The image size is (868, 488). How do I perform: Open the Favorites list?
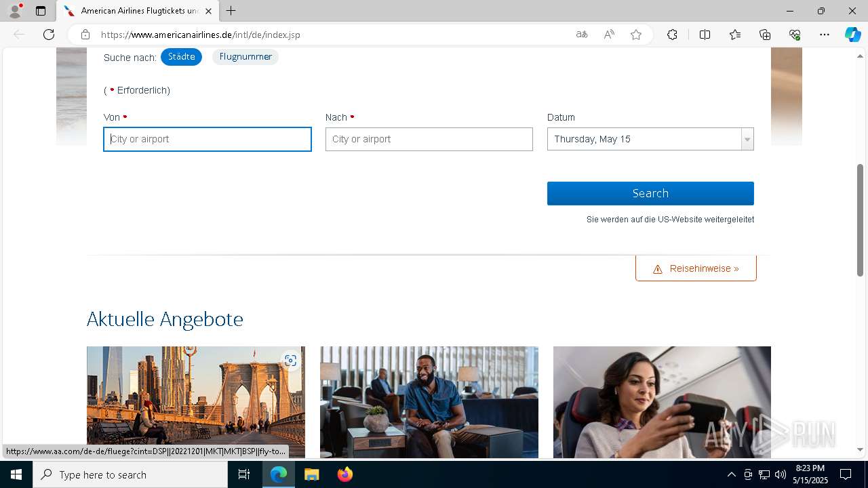point(735,35)
